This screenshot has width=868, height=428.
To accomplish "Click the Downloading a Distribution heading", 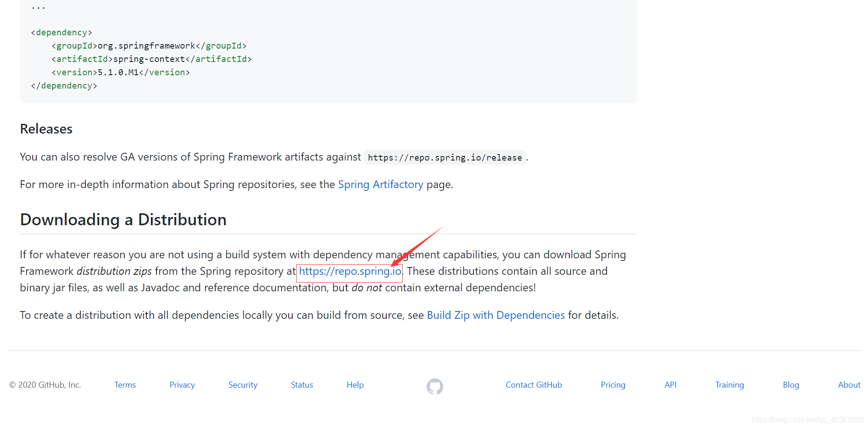I will [x=123, y=220].
